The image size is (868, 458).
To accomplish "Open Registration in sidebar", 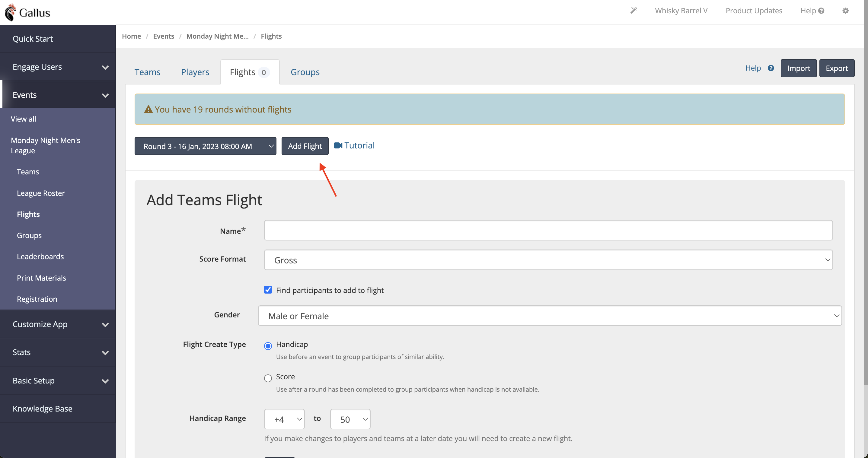I will [x=37, y=299].
